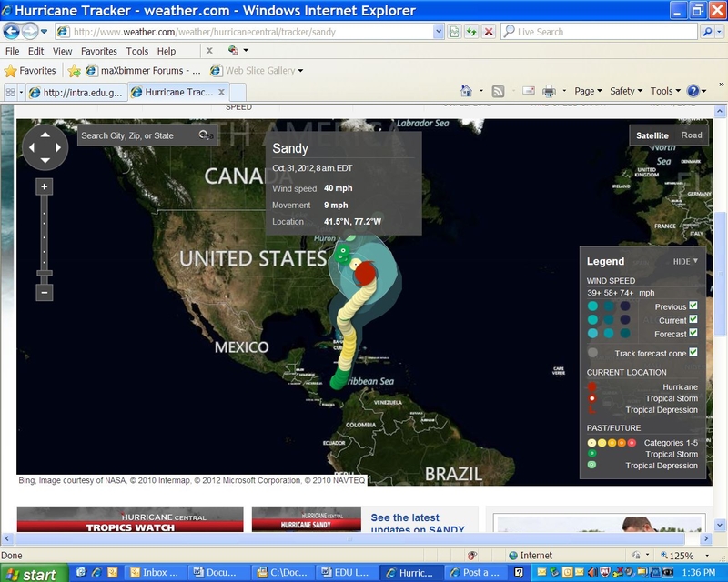Switch to the Inbox taskbar window

pyautogui.click(x=155, y=573)
